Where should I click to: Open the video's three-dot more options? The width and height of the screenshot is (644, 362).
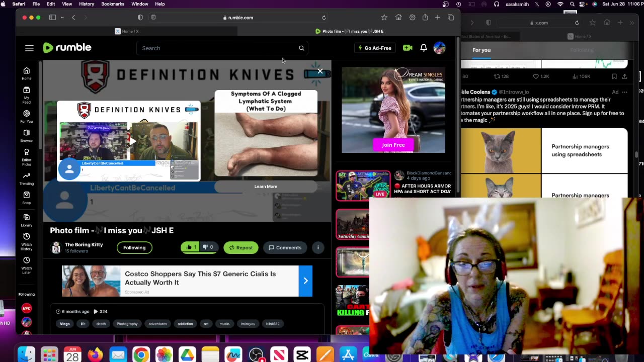pos(318,247)
